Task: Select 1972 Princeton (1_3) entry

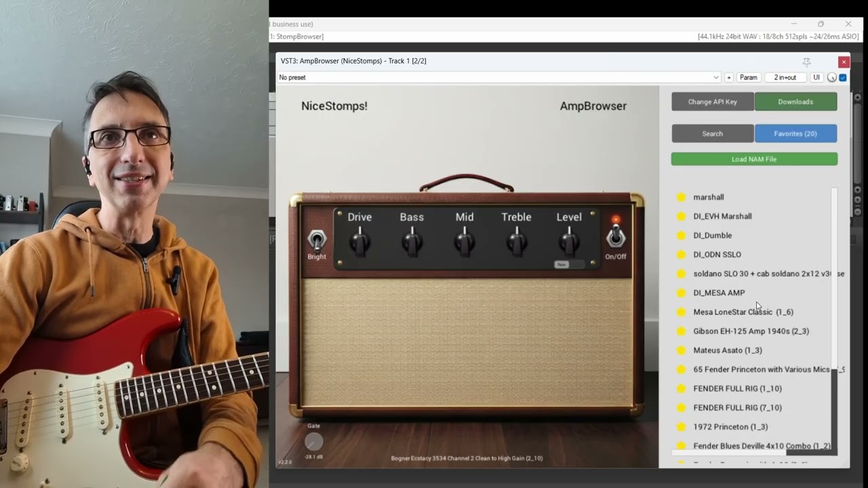Action: tap(730, 427)
